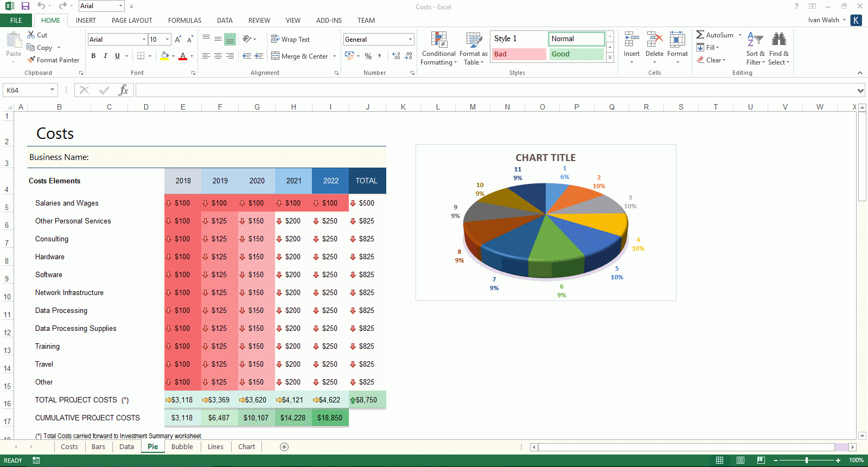Switch to the Bubble sheet tab
The width and height of the screenshot is (868, 467).
182,447
